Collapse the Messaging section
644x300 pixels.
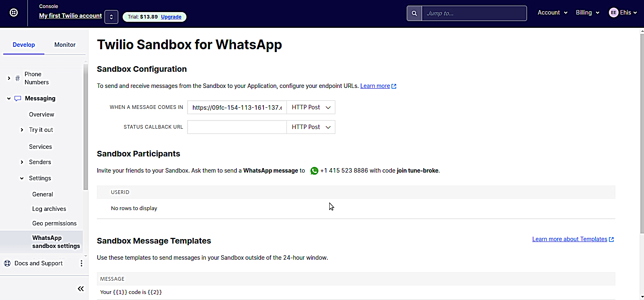pyautogui.click(x=9, y=98)
